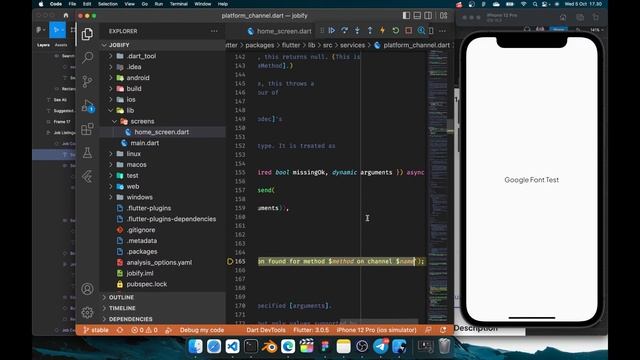
Task: Switch to the home_screen.dart tab
Action: coord(280,31)
